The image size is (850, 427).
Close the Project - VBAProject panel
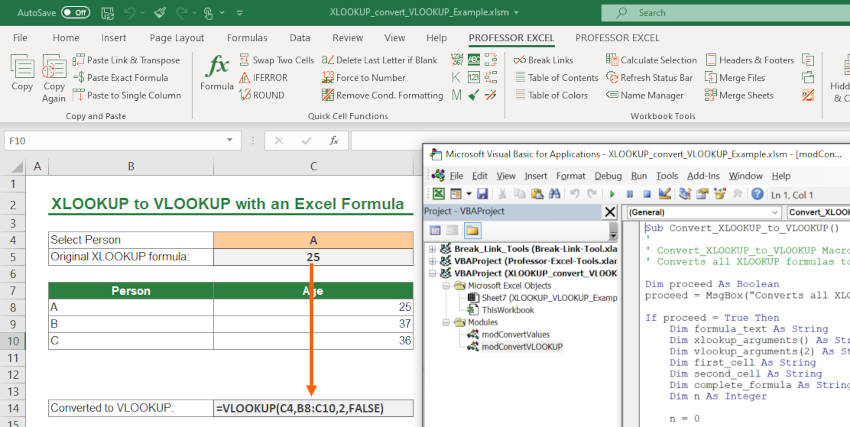[x=610, y=212]
